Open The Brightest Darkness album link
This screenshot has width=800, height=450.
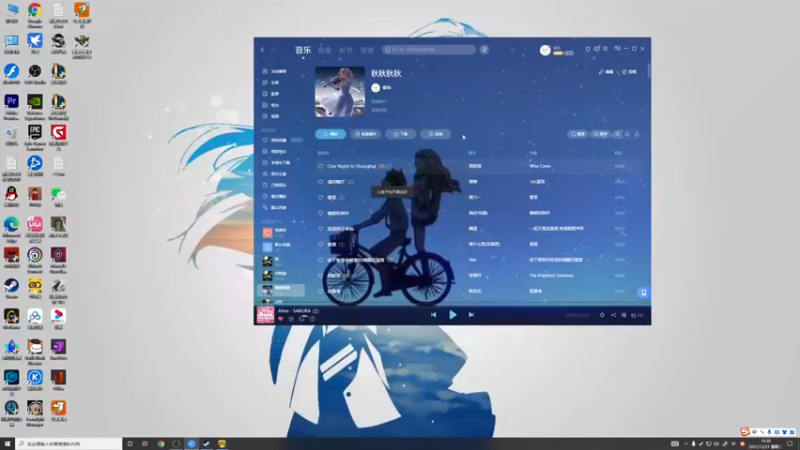coord(552,276)
